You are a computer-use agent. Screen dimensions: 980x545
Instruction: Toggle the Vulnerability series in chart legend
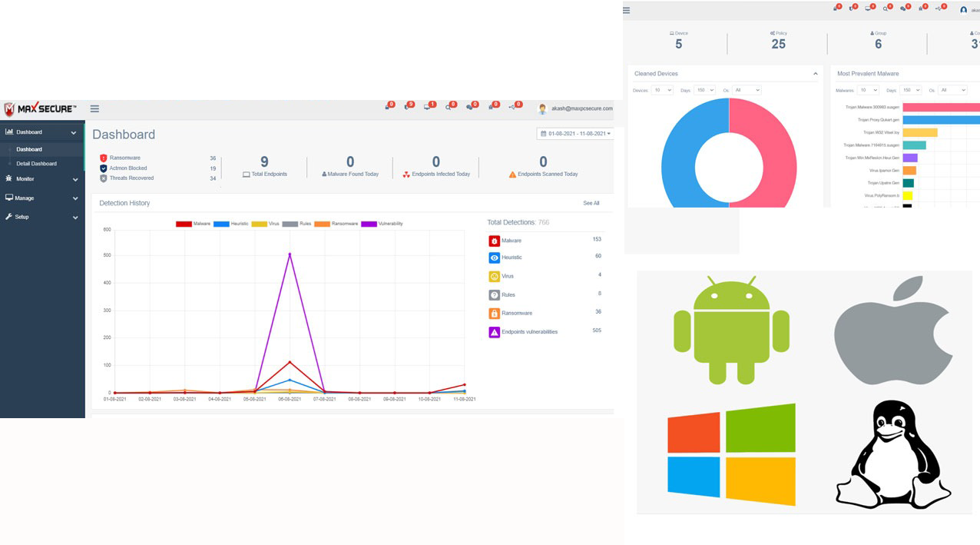(382, 224)
